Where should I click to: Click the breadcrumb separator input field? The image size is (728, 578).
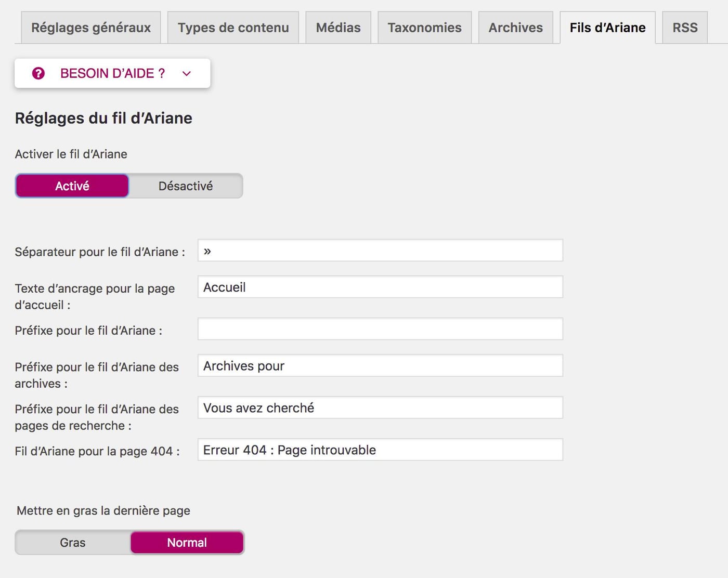click(x=380, y=251)
